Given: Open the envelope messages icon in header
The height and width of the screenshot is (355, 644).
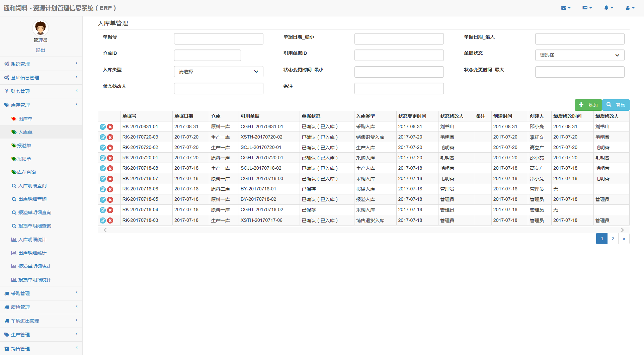Looking at the screenshot, I should tap(565, 8).
